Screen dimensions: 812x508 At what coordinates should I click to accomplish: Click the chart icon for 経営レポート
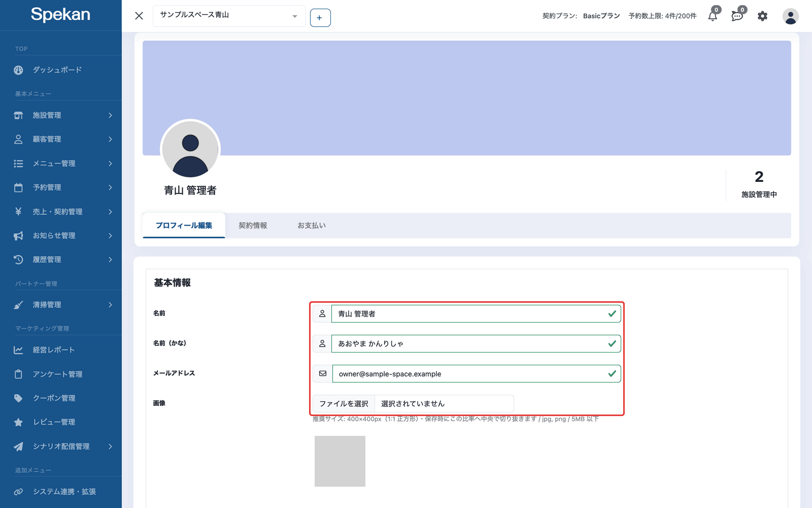(x=18, y=350)
